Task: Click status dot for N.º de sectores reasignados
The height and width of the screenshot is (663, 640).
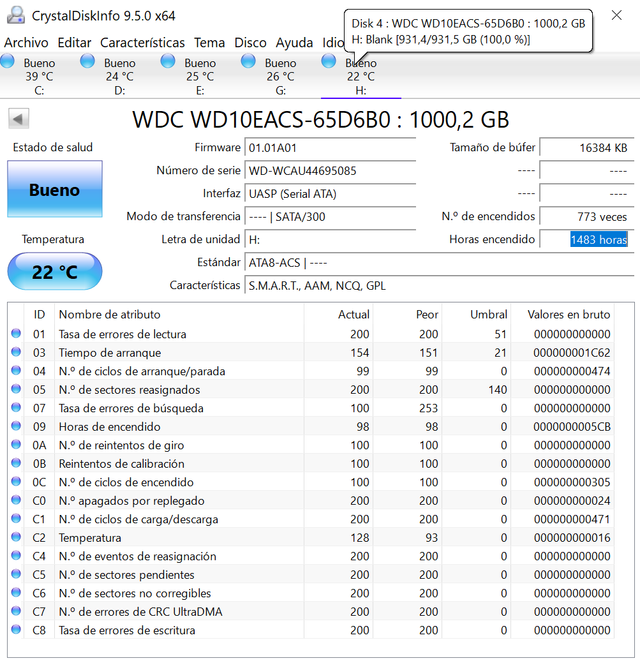Action: (x=16, y=389)
